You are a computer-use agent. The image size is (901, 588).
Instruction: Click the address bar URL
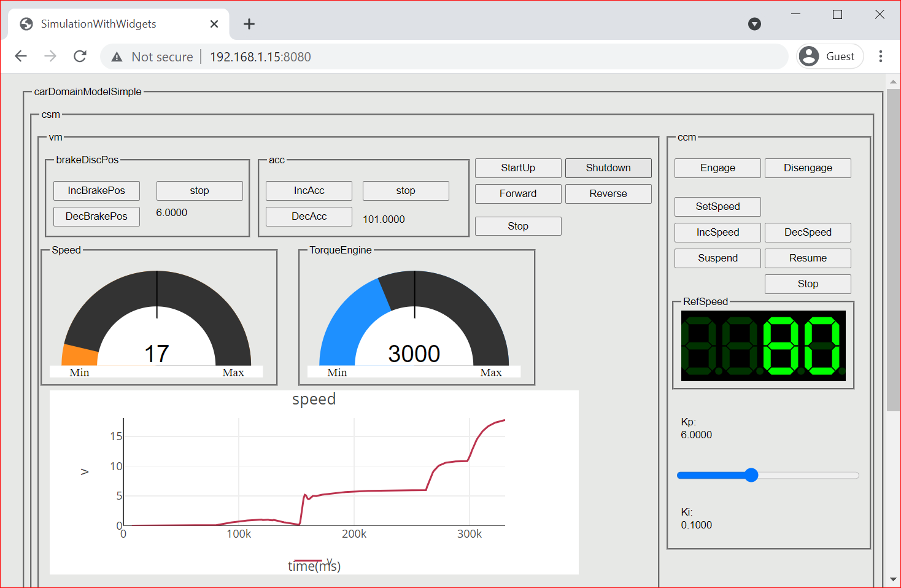[x=260, y=57]
